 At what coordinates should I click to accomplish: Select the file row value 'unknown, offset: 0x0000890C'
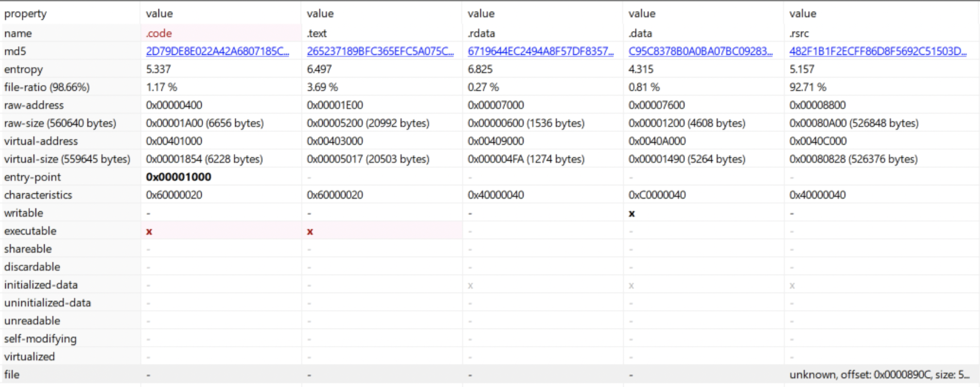[x=879, y=375]
